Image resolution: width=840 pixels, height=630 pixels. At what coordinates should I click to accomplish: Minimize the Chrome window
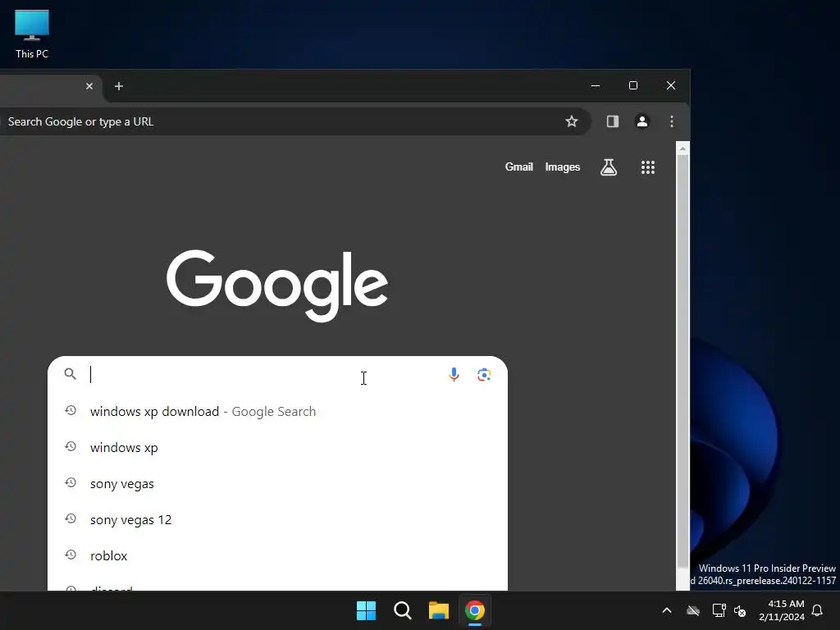[x=596, y=85]
